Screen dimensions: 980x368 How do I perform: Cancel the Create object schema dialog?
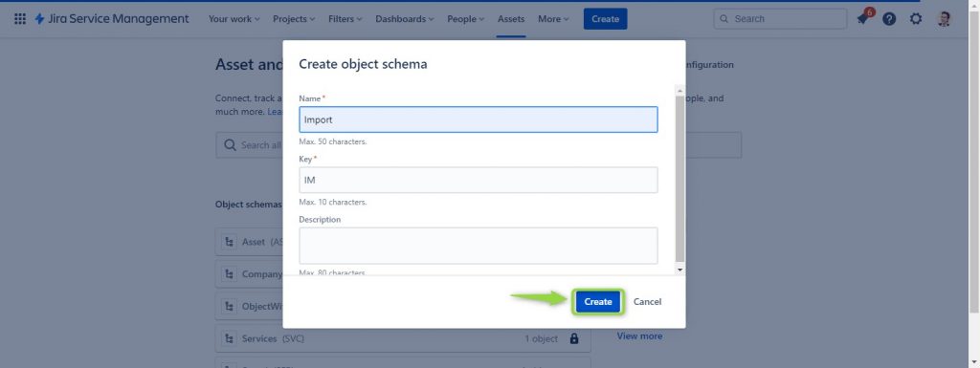click(x=648, y=302)
